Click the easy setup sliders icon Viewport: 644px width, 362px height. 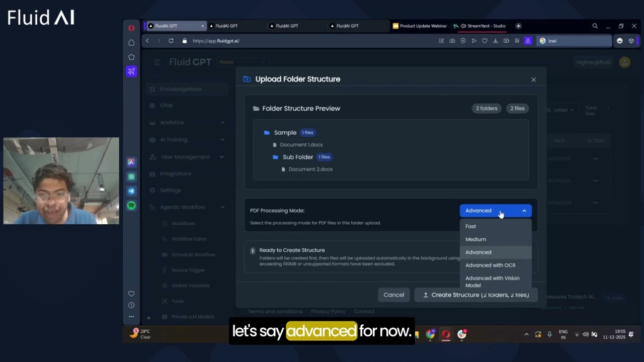click(x=517, y=41)
